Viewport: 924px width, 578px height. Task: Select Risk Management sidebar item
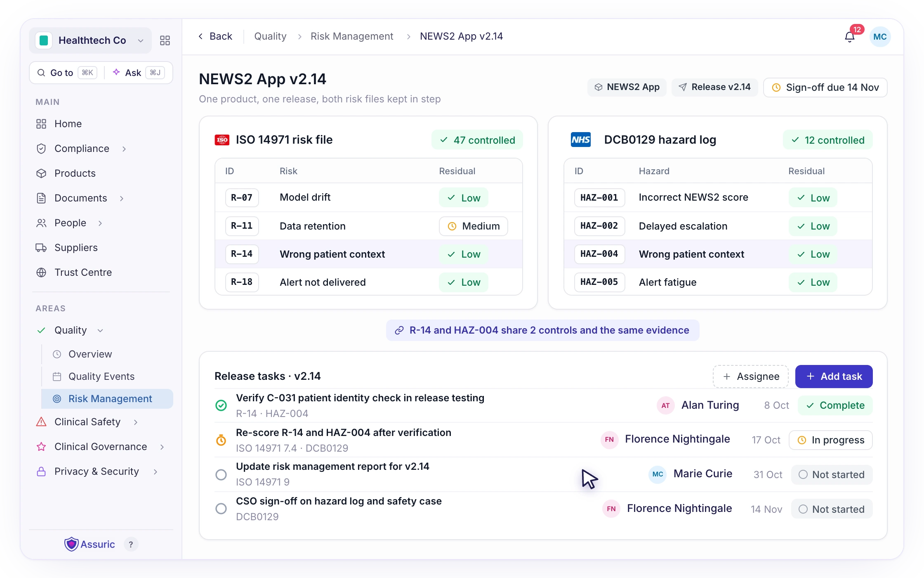tap(107, 399)
